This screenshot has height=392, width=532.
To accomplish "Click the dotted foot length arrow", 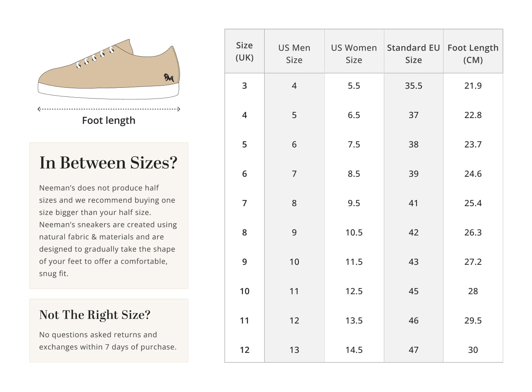I will point(108,109).
